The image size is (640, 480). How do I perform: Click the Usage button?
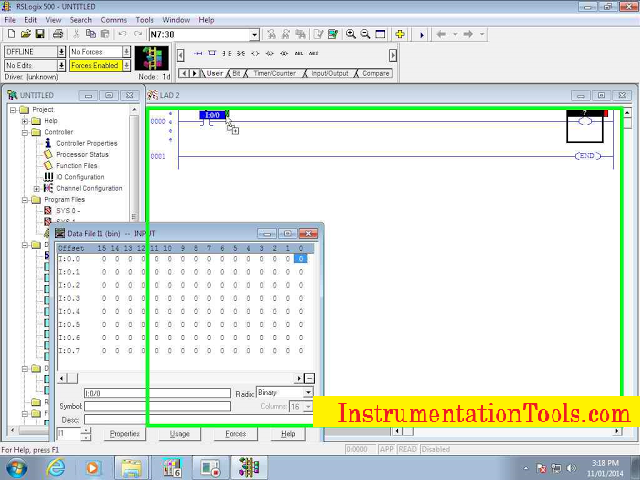point(180,434)
